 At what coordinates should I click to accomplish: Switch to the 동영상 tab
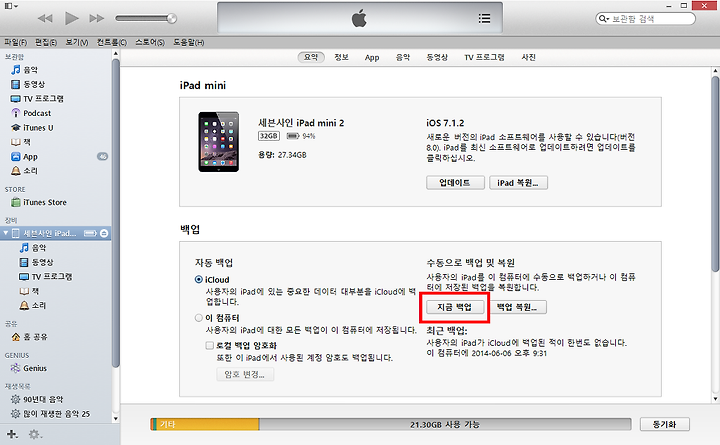point(437,57)
